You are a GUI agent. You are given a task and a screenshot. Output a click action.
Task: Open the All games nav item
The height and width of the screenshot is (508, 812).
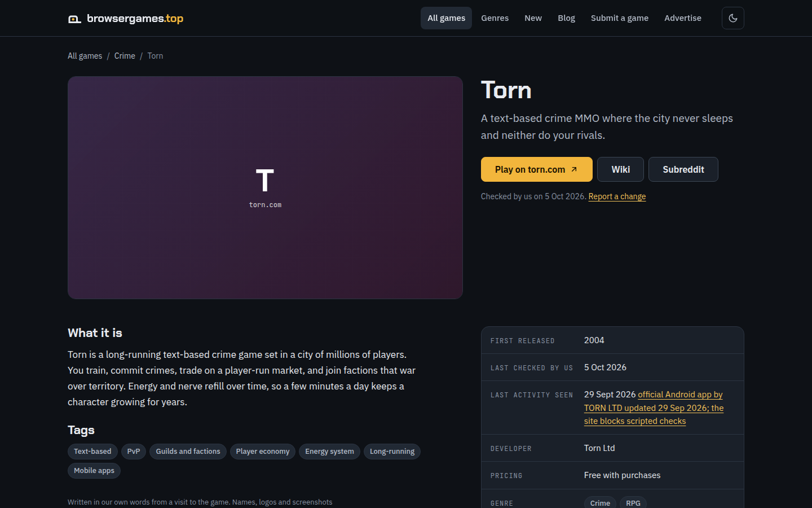[446, 18]
